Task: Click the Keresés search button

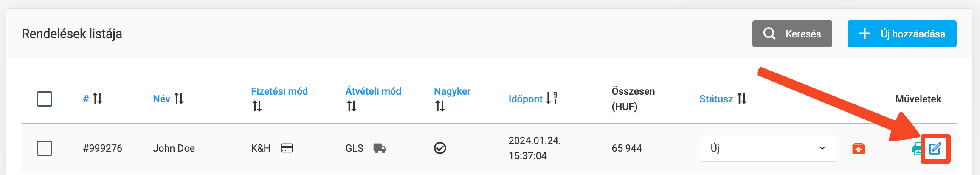Action: 792,34
